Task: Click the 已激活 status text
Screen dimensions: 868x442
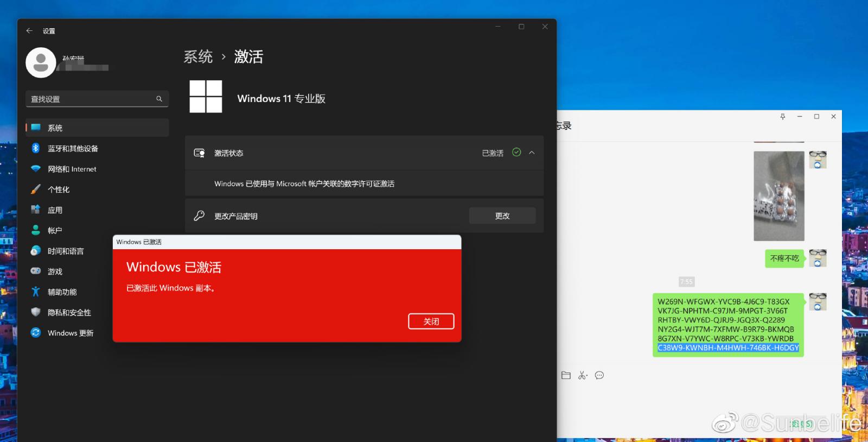Action: tap(493, 153)
